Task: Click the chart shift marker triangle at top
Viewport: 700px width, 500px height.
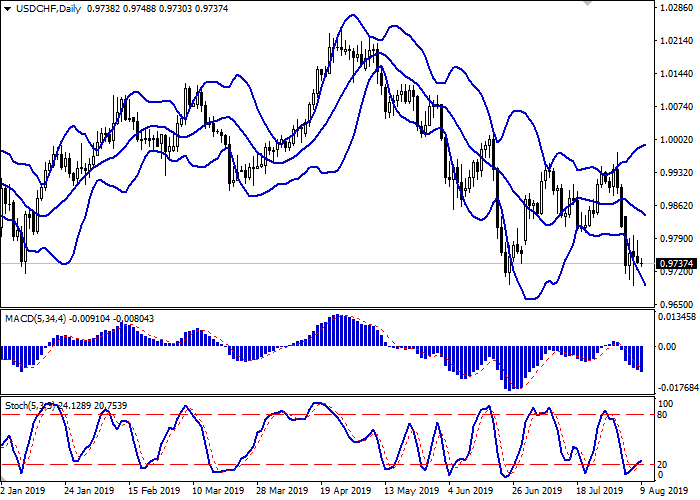Action: tap(588, 3)
